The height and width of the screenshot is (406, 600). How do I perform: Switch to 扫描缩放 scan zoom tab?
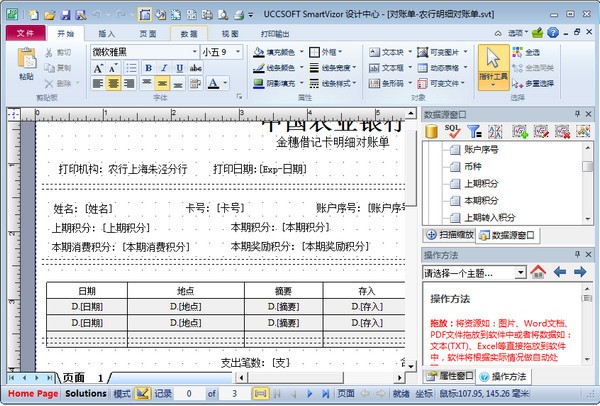(x=450, y=235)
